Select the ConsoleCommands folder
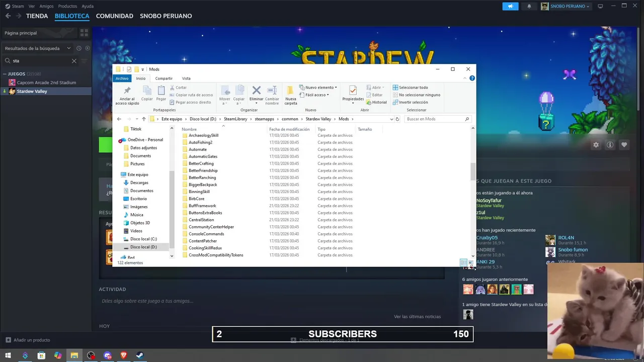Screen dimensions: 644x362 coord(206,234)
